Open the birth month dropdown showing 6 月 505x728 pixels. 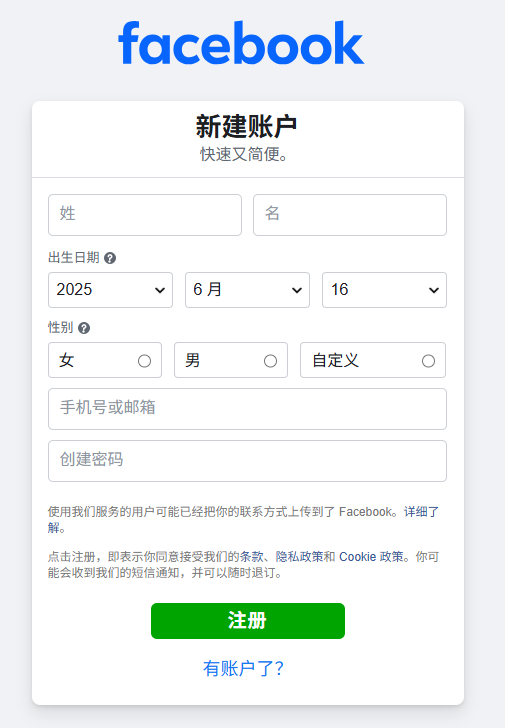coord(247,290)
